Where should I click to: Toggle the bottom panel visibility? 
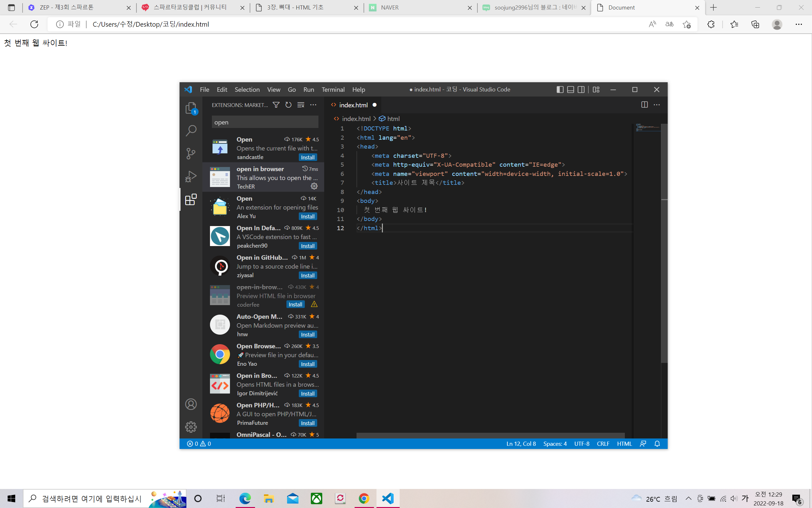570,89
